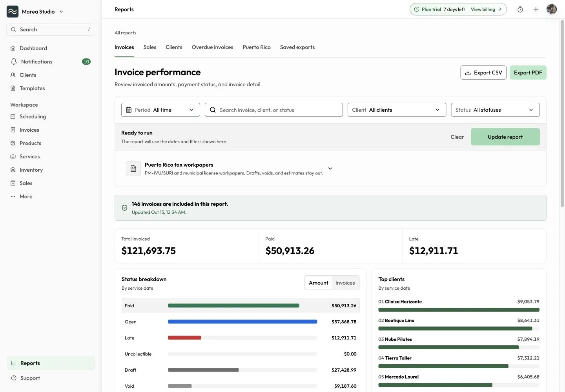Open Sales in the workspace sidebar
This screenshot has width=565, height=392.
[51, 183]
